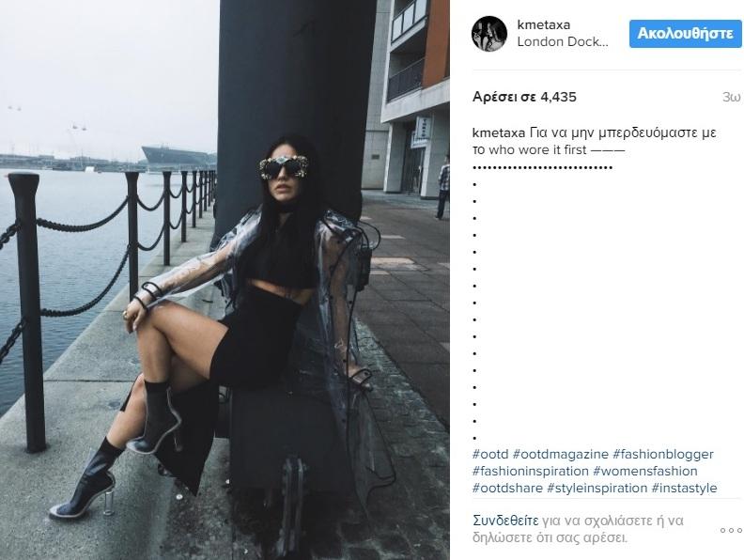This screenshot has height=560, width=744.
Task: Open the kmetaxa username in header
Action: coord(544,25)
